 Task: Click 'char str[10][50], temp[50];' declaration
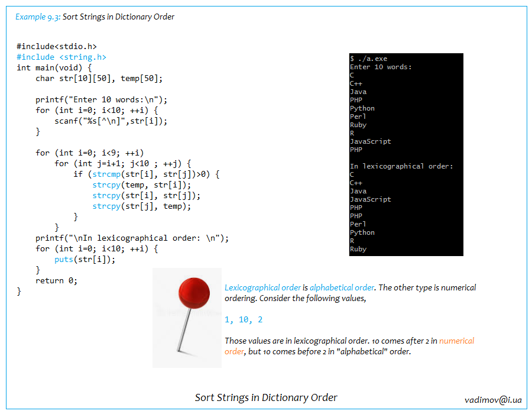point(99,79)
